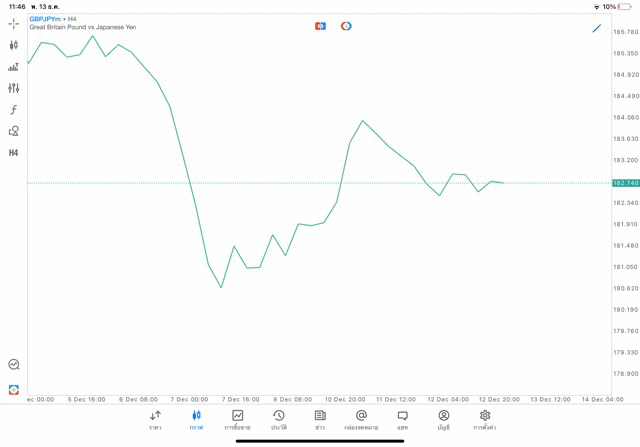Viewport: 640px width, 447px height.
Task: Switch to the การซื้อขาย (Trade) tab
Action: [237, 420]
